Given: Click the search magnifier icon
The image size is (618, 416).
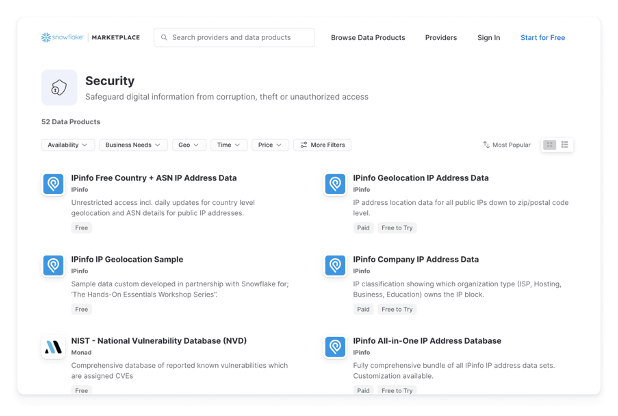Looking at the screenshot, I should 164,37.
